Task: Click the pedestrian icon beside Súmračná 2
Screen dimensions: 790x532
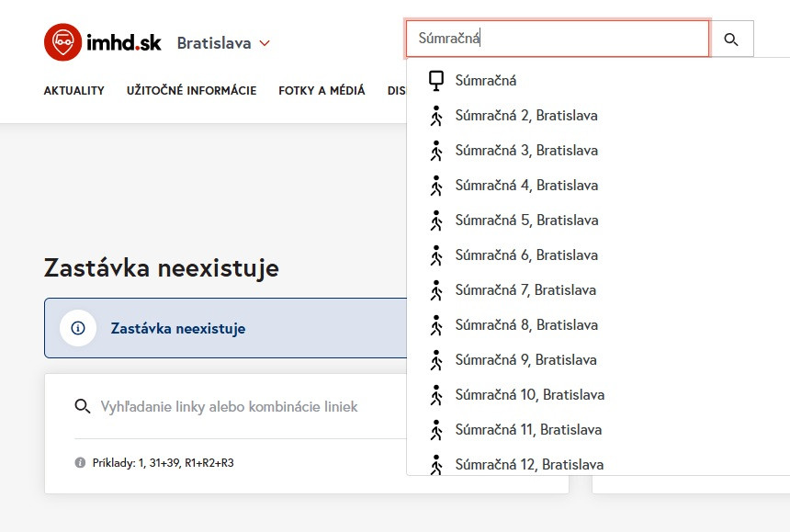Action: (436, 116)
